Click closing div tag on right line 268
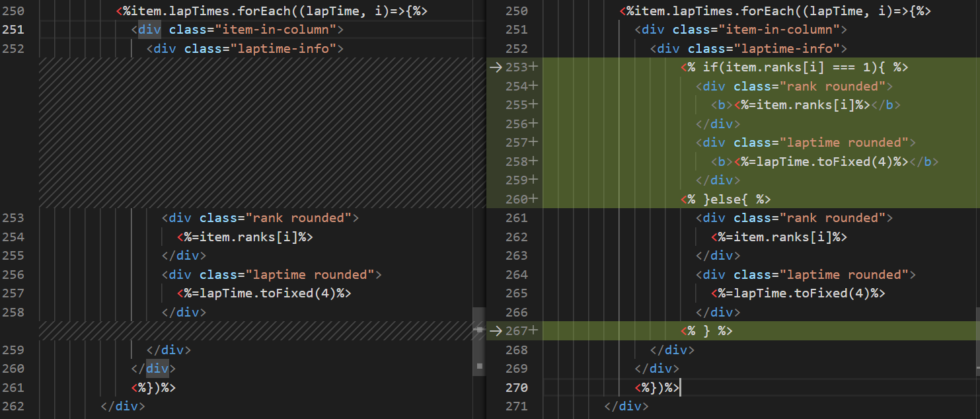The height and width of the screenshot is (419, 980). 673,350
